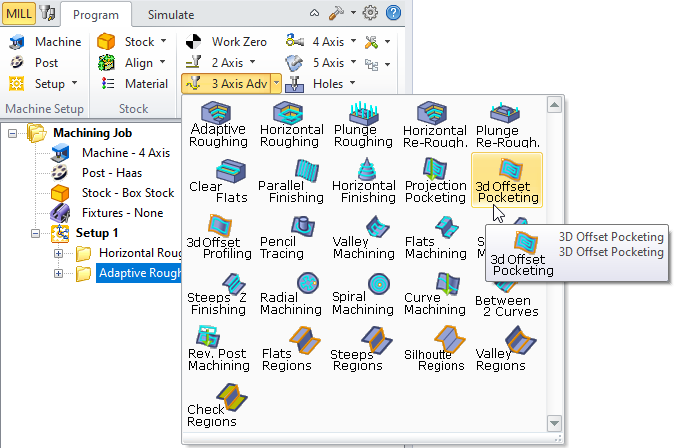Open the hammer icon dropdown arrow

(353, 13)
